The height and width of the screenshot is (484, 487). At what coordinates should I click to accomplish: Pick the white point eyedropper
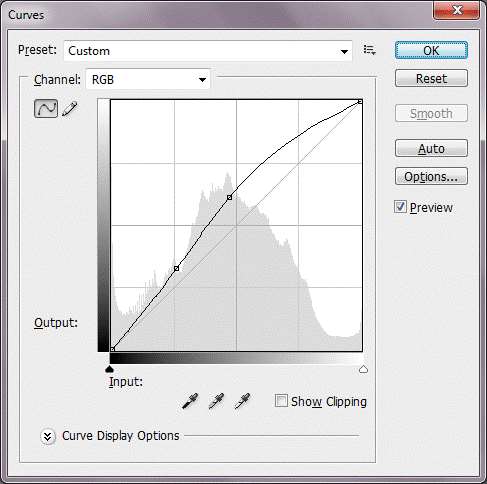[x=242, y=401]
